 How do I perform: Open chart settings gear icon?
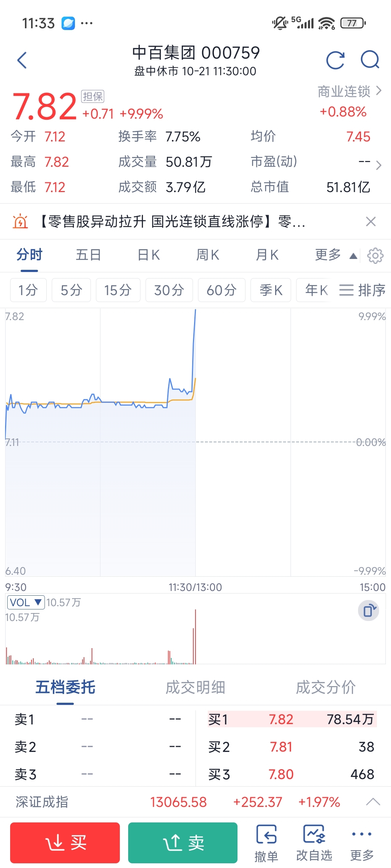click(x=375, y=256)
